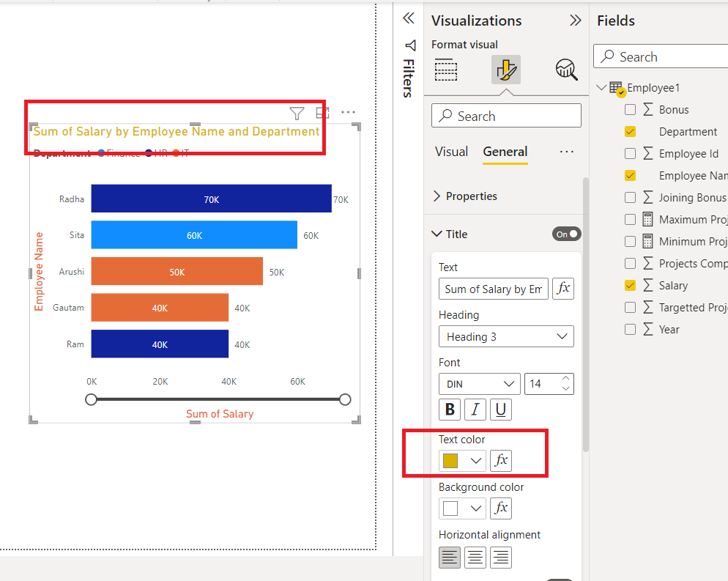The image size is (728, 581).
Task: Switch to the General tab
Action: click(x=505, y=152)
